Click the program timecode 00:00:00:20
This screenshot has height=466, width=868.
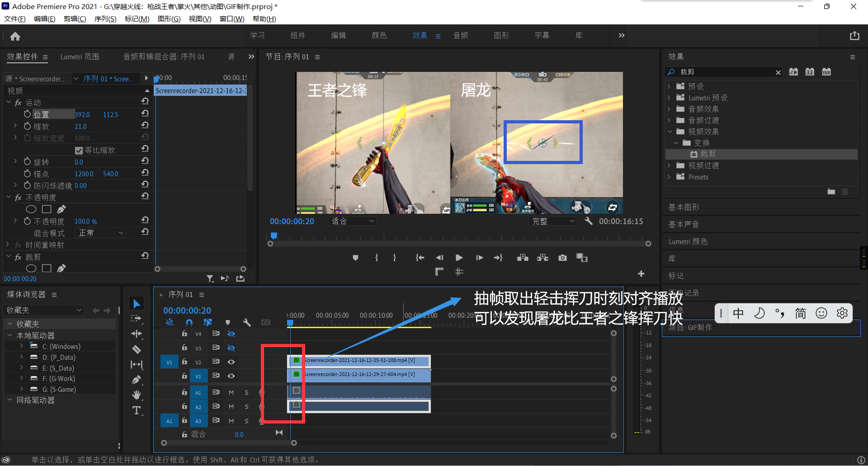pos(292,221)
